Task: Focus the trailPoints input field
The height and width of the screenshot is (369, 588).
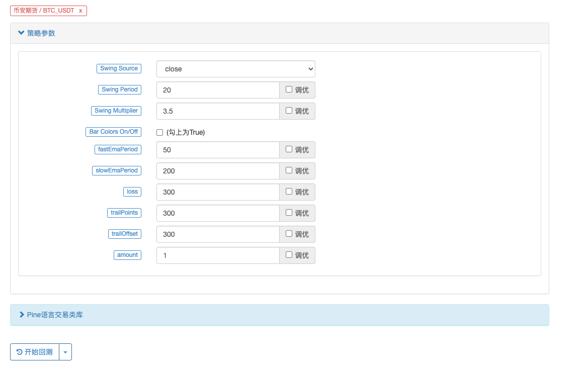Action: pyautogui.click(x=218, y=213)
